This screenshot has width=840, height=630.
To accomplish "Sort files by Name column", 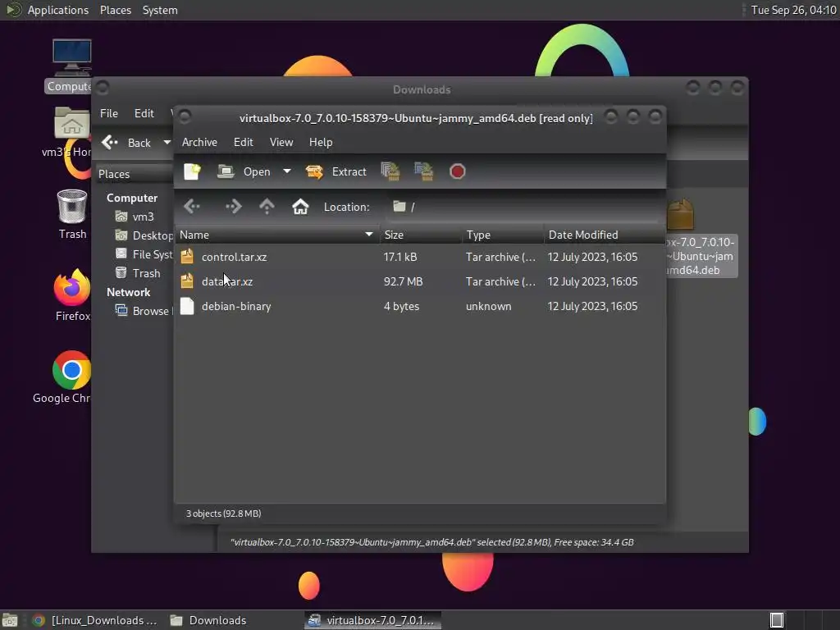I will (277, 235).
